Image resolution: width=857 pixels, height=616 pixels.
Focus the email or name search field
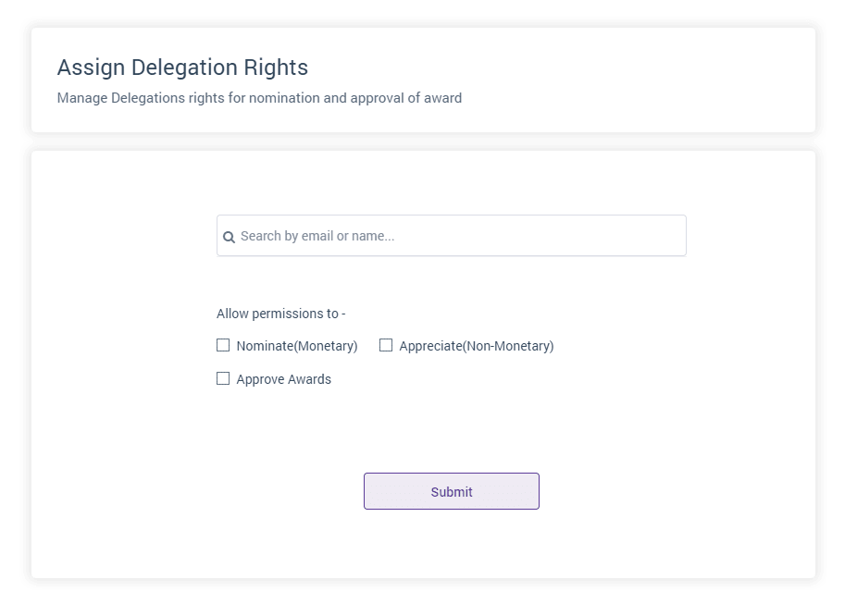(x=452, y=236)
